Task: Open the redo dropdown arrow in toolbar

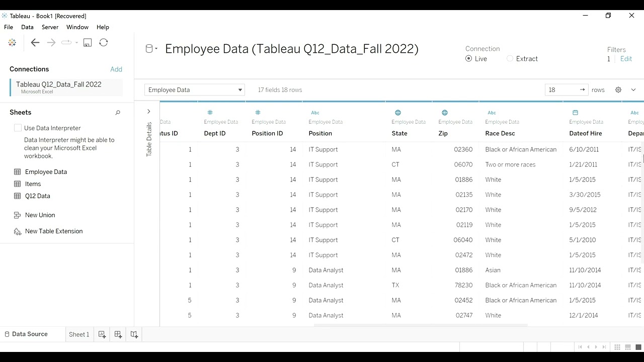Action: (76, 43)
